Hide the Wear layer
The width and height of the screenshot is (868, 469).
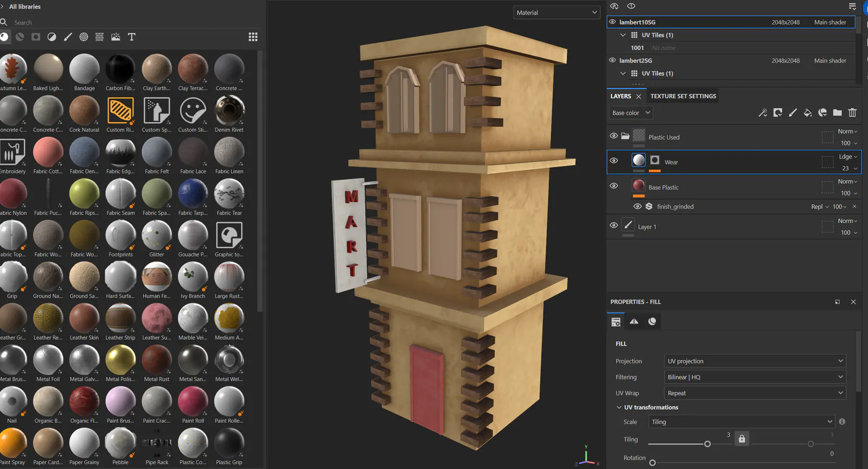pos(614,161)
